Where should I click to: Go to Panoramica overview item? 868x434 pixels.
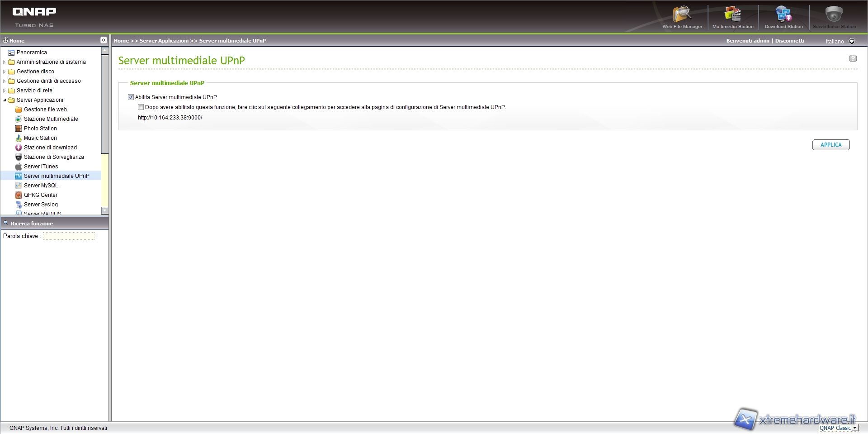click(32, 52)
